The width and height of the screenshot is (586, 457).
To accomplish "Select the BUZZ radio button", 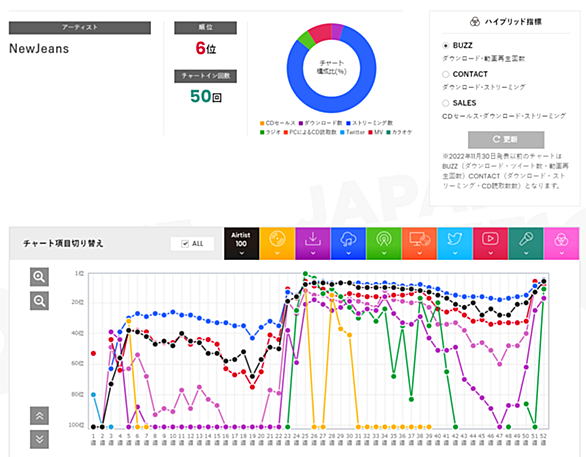I will (445, 46).
